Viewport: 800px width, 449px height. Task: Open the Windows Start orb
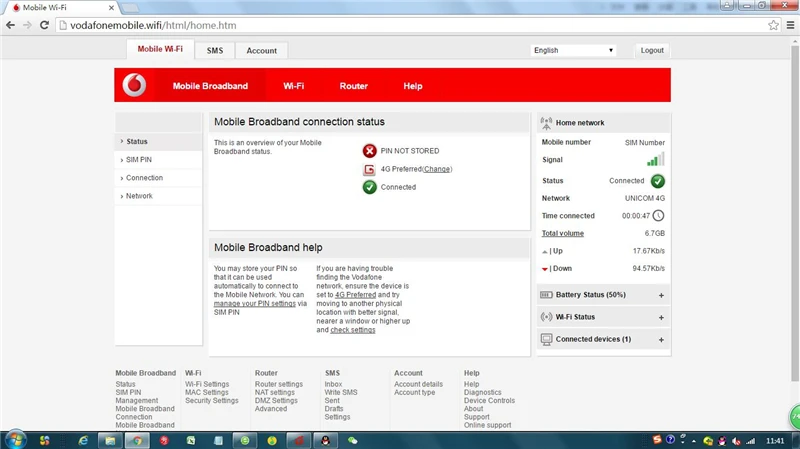tap(15, 440)
